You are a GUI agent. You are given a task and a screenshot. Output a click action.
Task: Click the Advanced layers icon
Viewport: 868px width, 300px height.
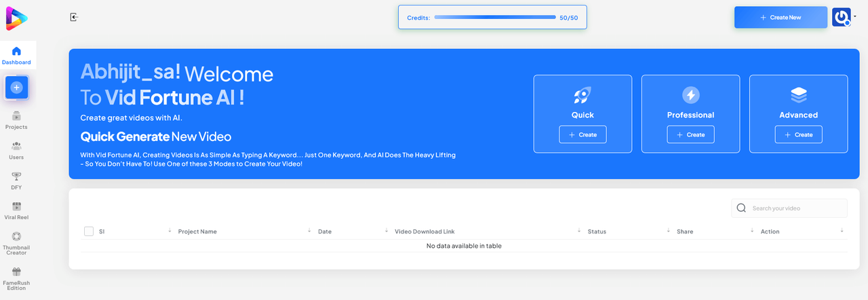coord(798,95)
